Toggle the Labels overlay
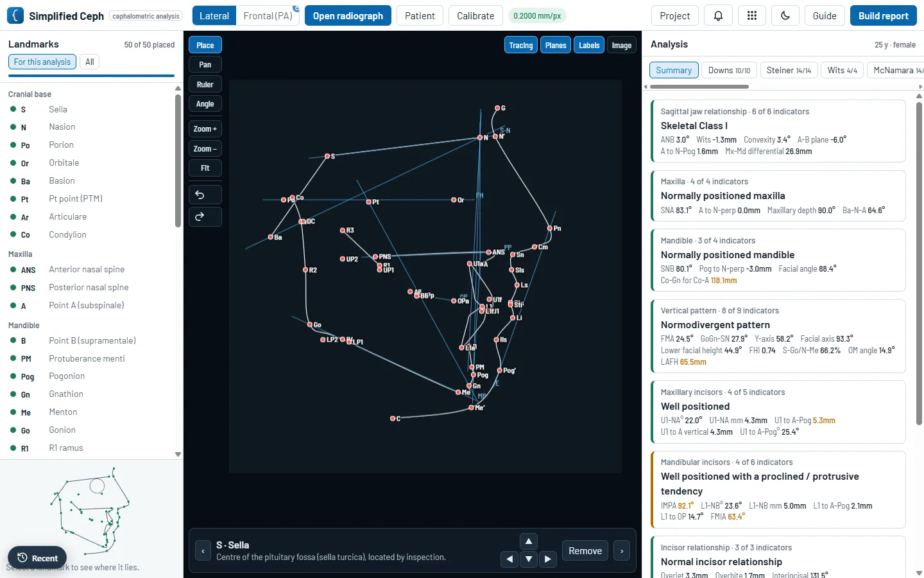This screenshot has width=924, height=578. tap(589, 45)
